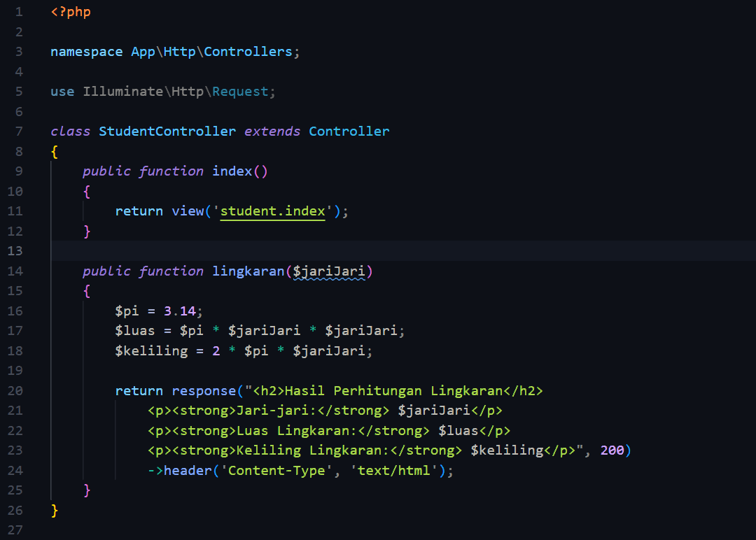Click the 'response' function call
Screen dimensions: 756x540
point(204,391)
